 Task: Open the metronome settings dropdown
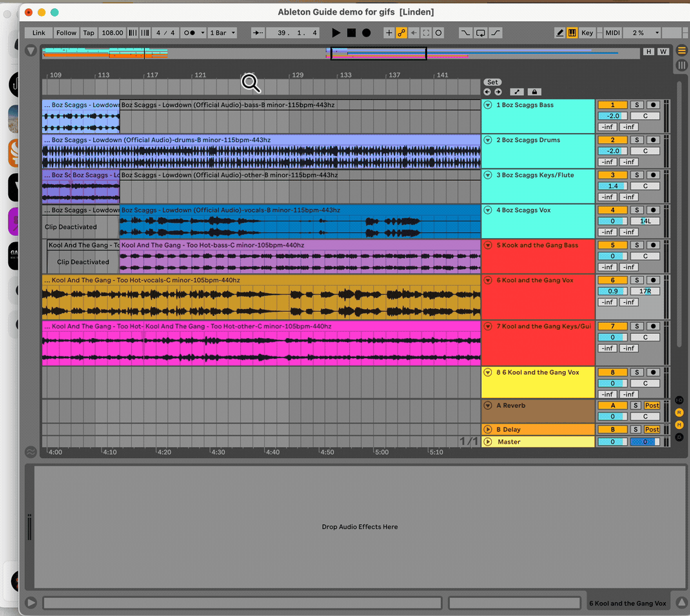(x=203, y=32)
